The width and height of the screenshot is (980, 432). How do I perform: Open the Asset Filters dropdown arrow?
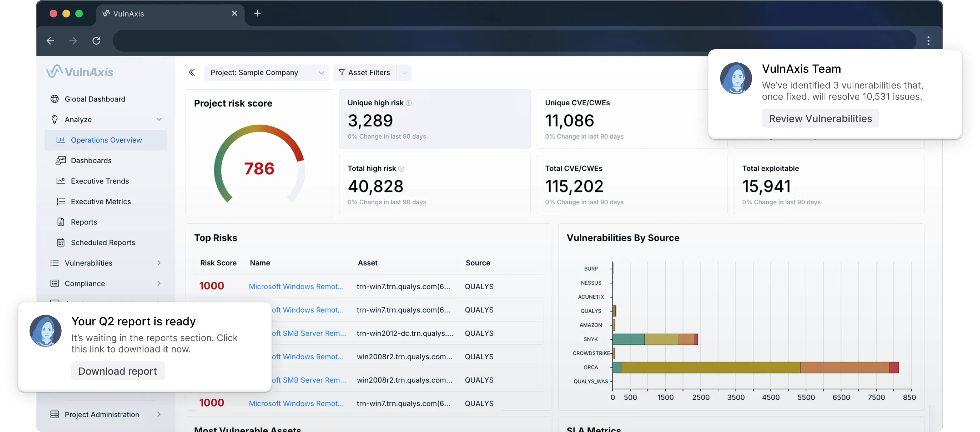(x=404, y=72)
